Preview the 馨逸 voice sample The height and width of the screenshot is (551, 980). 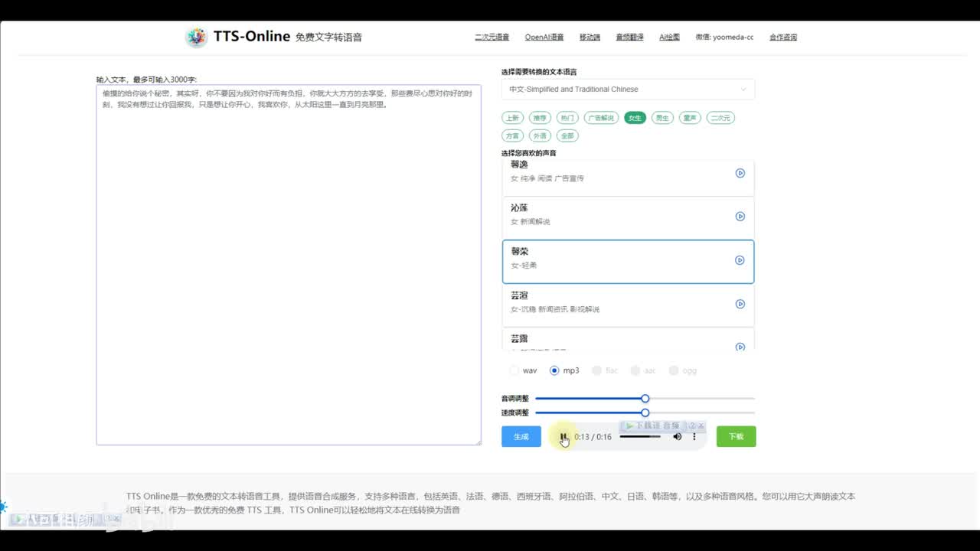(x=740, y=173)
